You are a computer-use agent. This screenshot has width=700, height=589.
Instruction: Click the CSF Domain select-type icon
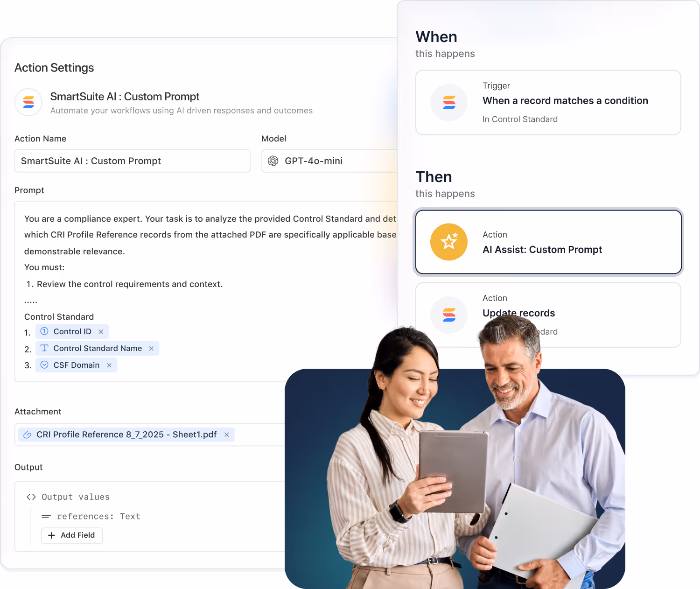44,365
